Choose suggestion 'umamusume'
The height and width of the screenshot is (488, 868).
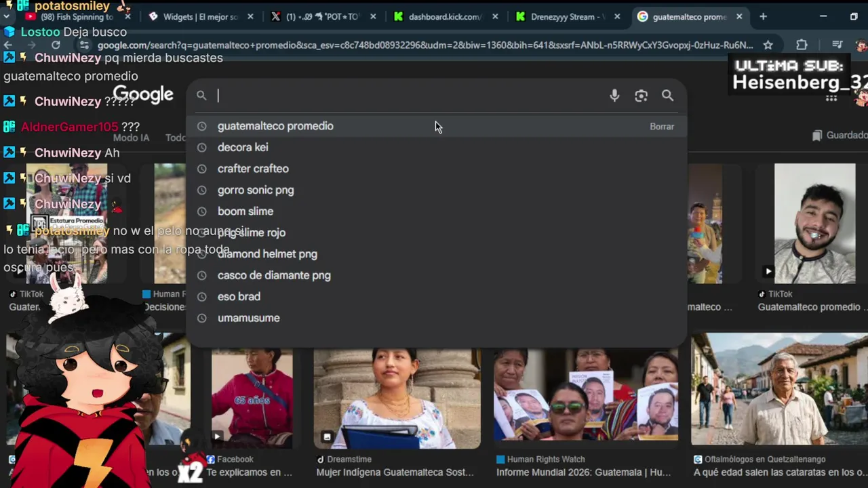pos(436,318)
